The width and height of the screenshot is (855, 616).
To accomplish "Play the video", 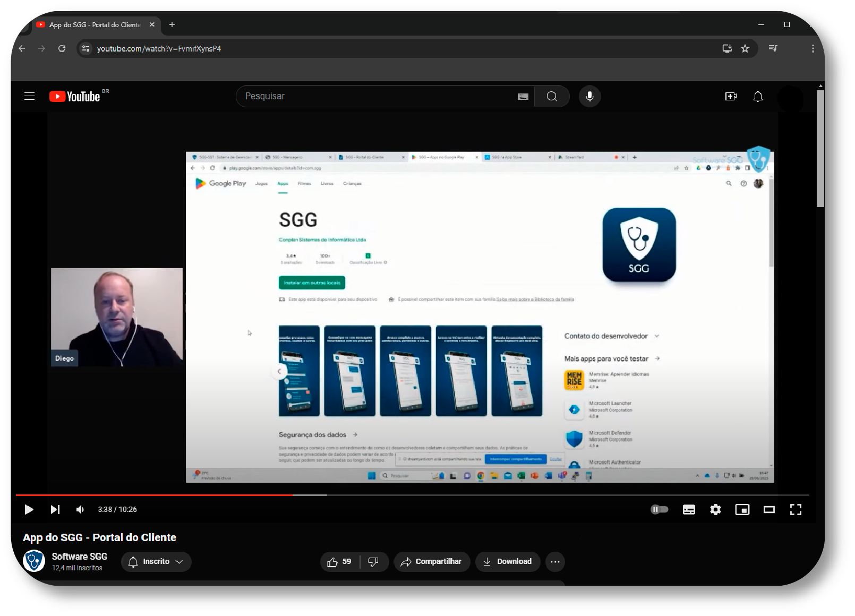I will 29,509.
